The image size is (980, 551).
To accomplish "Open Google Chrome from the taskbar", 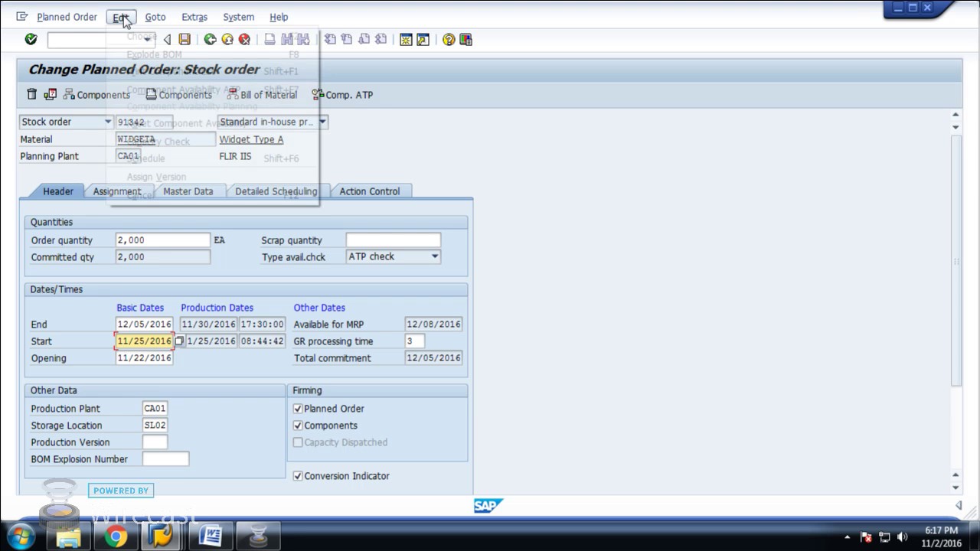I will coord(116,536).
